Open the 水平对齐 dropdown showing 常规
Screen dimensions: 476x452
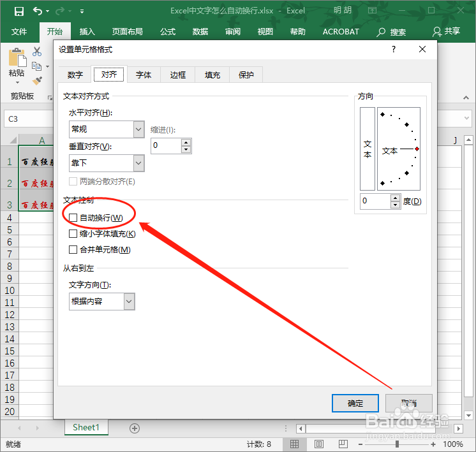click(107, 129)
